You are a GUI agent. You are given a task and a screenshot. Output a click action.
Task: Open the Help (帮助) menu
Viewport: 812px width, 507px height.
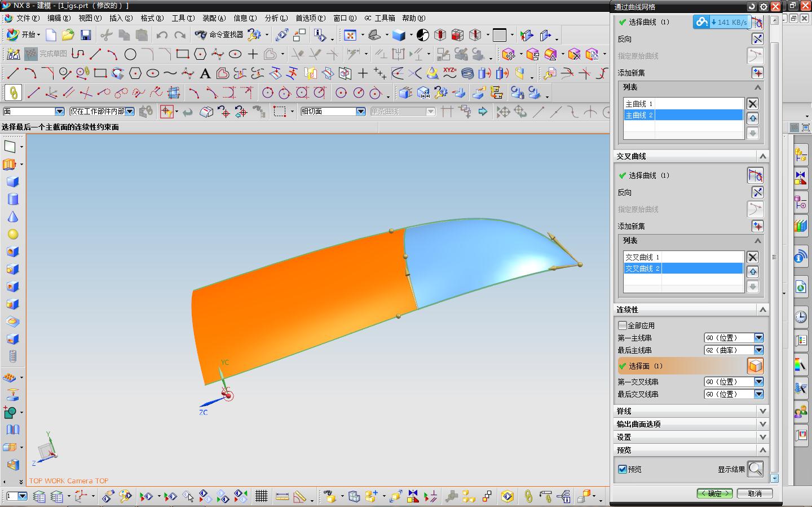click(413, 18)
